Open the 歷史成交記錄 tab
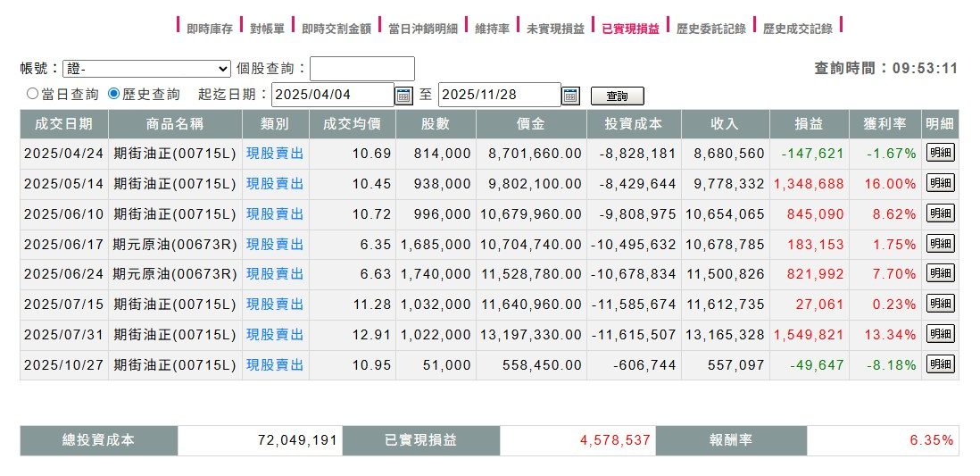Image resolution: width=980 pixels, height=476 pixels. click(798, 29)
